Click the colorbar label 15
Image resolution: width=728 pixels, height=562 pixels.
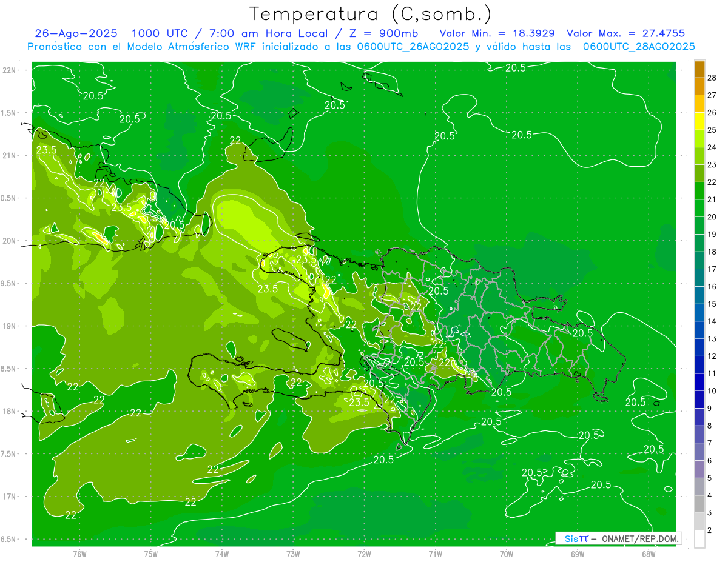712,304
